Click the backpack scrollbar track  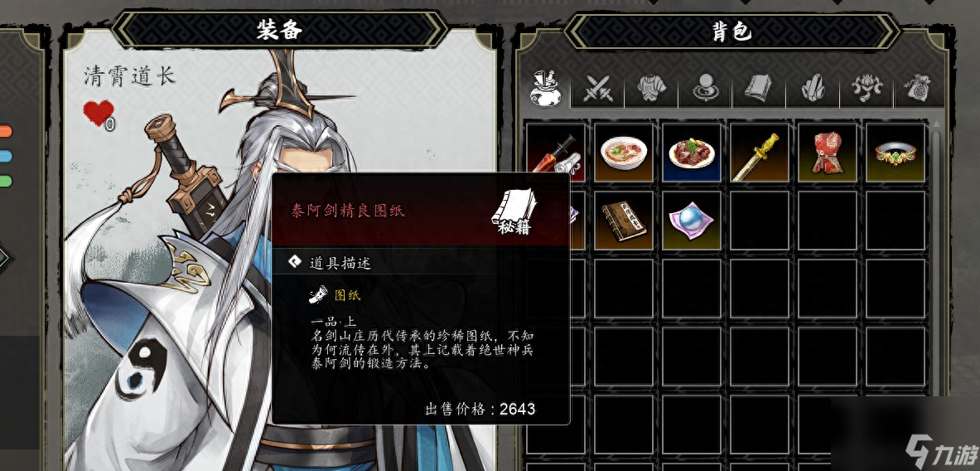click(x=935, y=294)
